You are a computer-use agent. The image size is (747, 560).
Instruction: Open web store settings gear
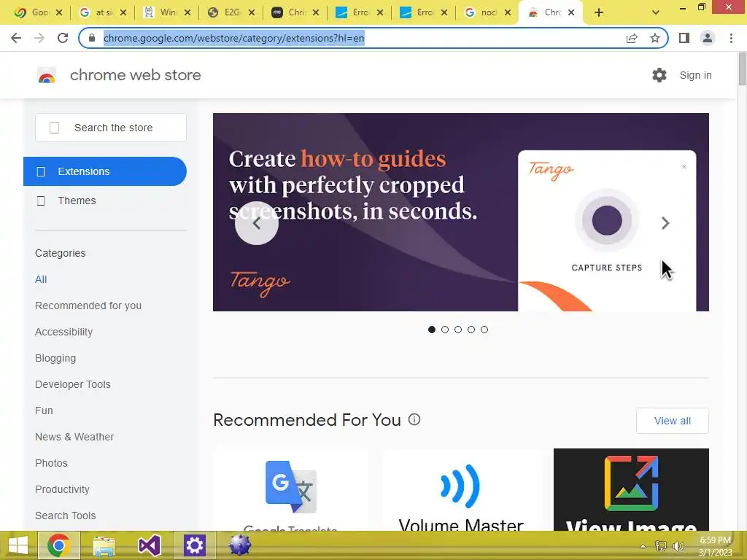[659, 75]
